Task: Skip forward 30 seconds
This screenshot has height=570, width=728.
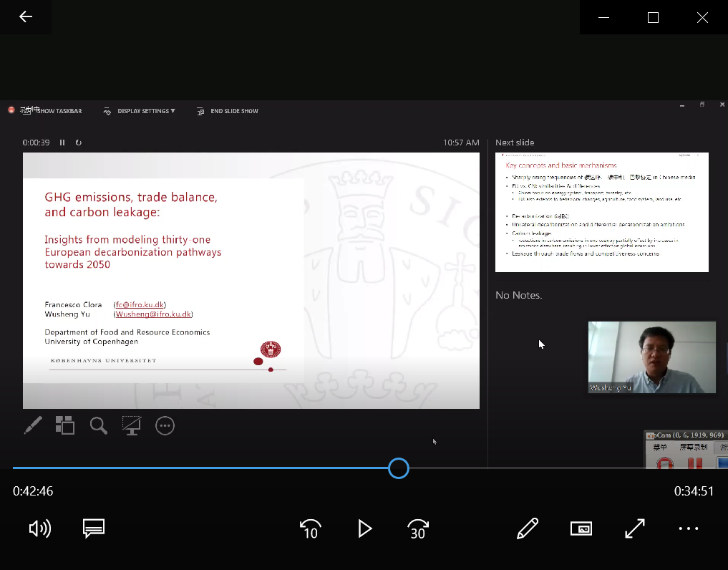Action: click(x=418, y=528)
